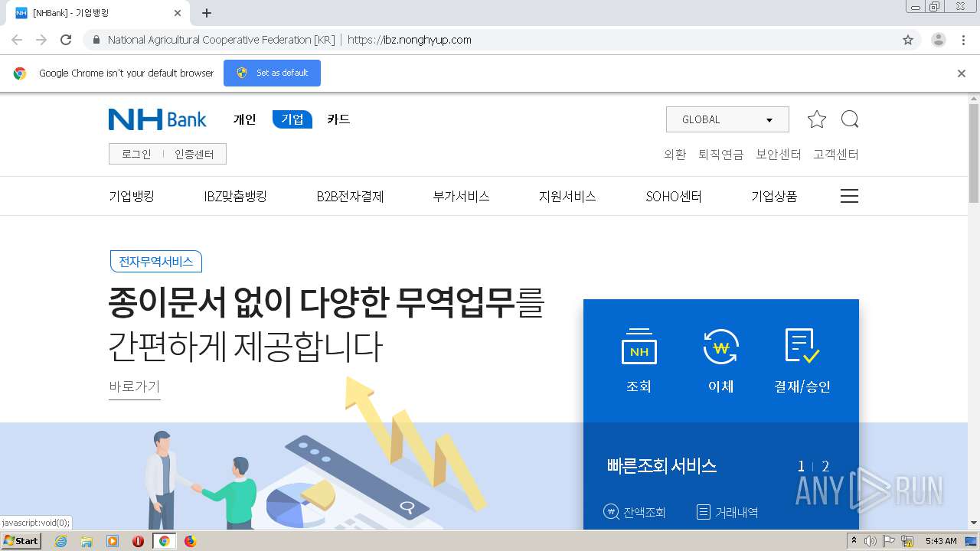
Task: Open the 부가서비스 menu
Action: tap(461, 197)
